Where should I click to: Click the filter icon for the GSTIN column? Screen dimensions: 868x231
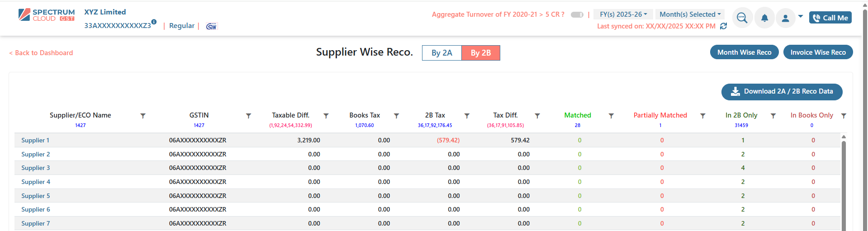(x=248, y=116)
